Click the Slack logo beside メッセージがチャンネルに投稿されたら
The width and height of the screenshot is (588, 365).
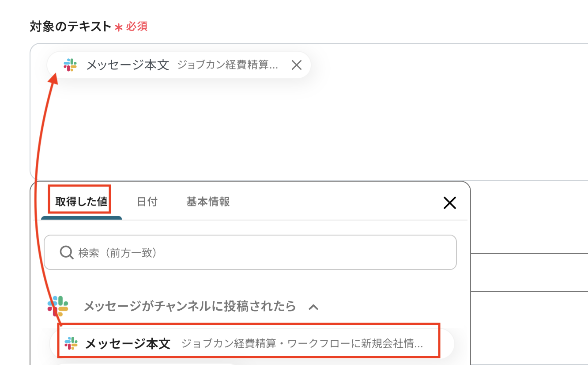click(58, 306)
